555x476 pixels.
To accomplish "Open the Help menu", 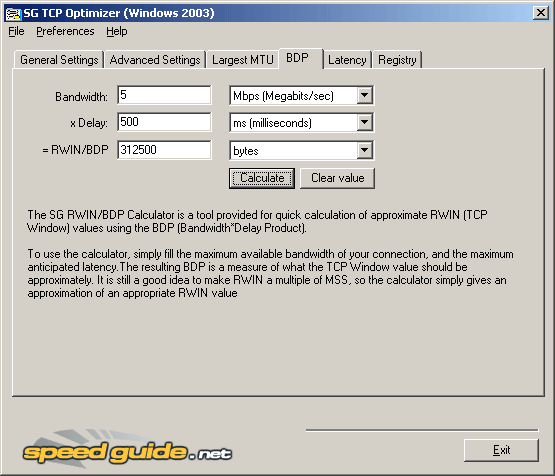I will [x=117, y=31].
